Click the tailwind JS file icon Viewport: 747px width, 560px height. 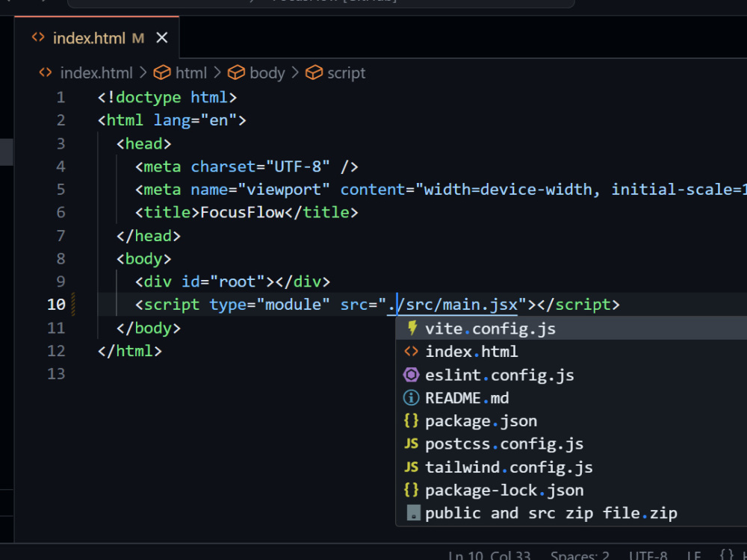(x=411, y=467)
